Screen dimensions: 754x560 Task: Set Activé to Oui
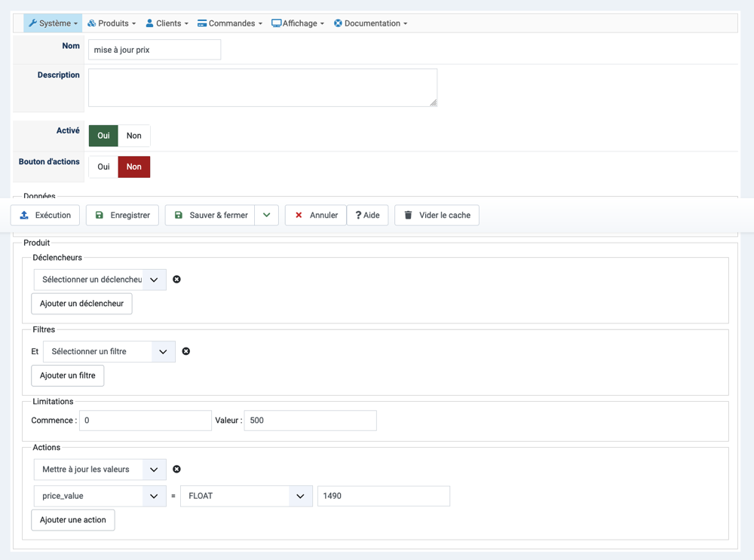click(x=103, y=136)
